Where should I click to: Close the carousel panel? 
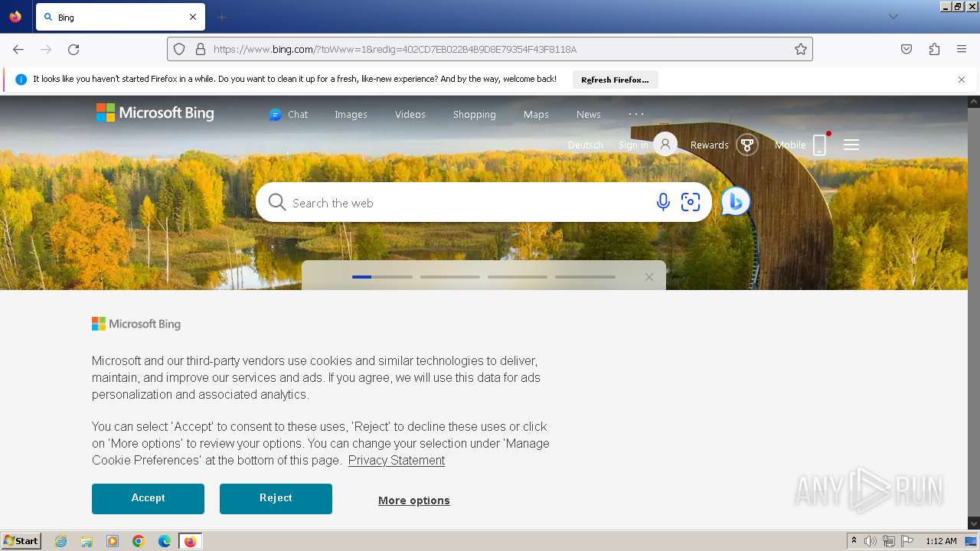(649, 277)
